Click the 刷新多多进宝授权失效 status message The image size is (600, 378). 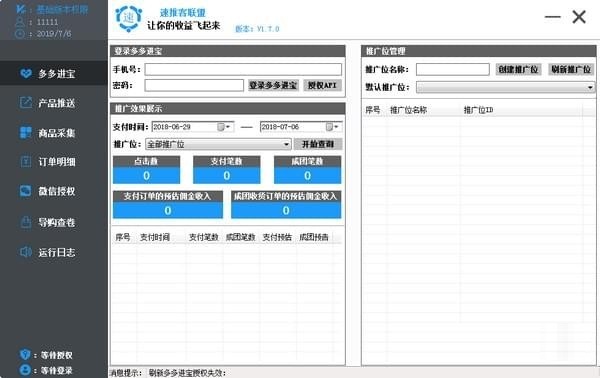pos(187,373)
